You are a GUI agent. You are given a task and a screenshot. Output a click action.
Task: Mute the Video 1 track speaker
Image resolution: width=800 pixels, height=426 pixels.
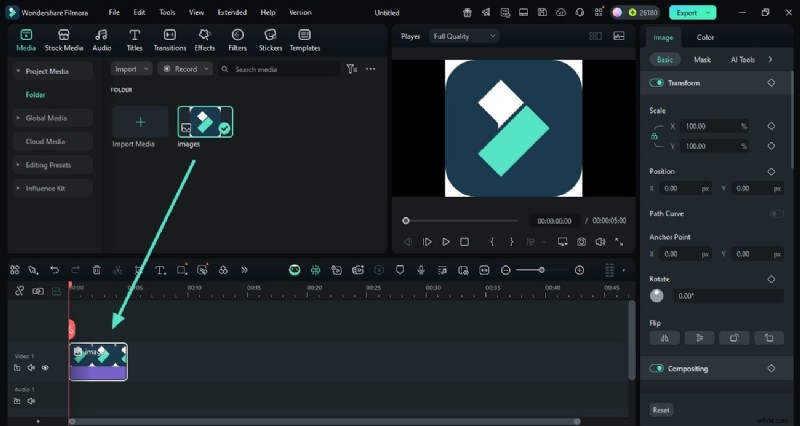pyautogui.click(x=31, y=368)
